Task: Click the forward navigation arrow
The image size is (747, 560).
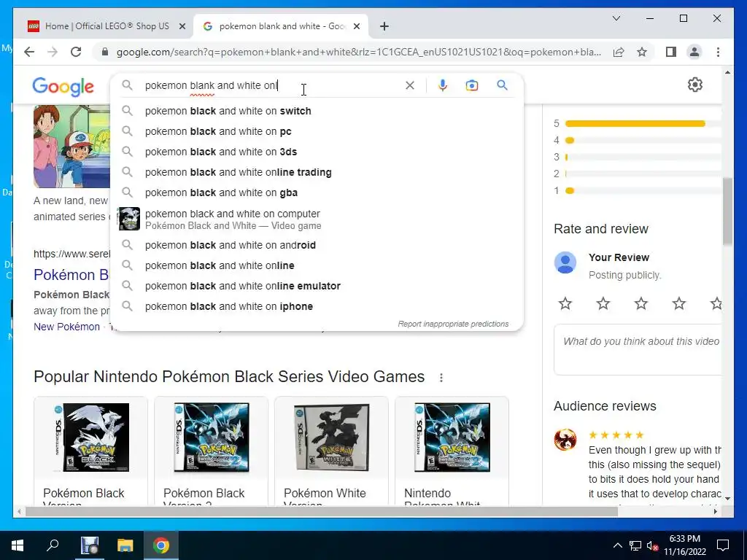Action: (x=53, y=52)
